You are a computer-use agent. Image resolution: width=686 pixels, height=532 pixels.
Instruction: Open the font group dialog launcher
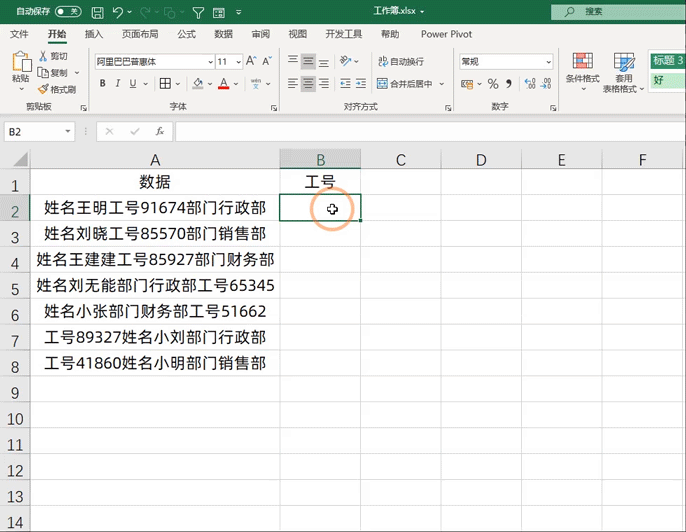[x=274, y=108]
